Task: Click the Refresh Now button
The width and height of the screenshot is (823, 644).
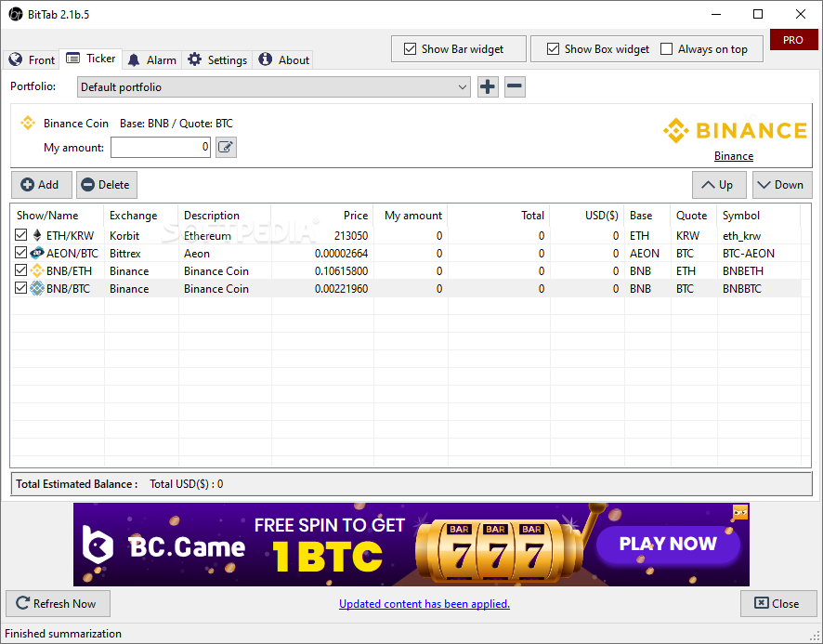Action: coord(58,603)
